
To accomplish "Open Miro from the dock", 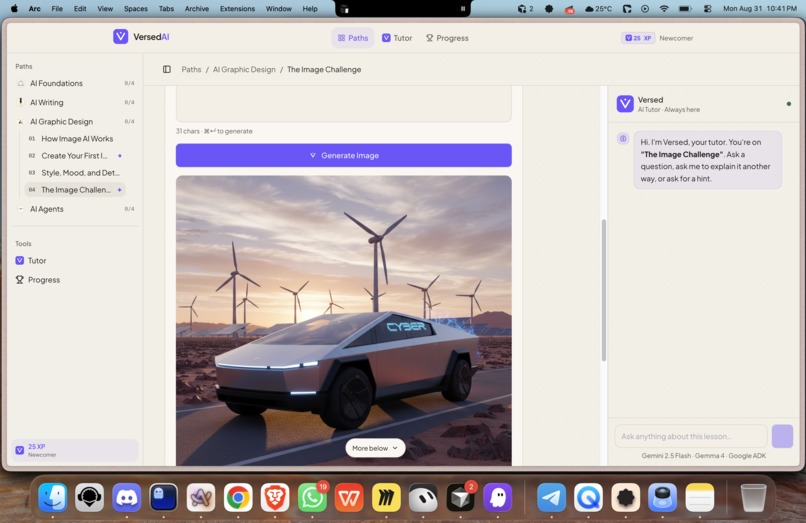I will 386,497.
